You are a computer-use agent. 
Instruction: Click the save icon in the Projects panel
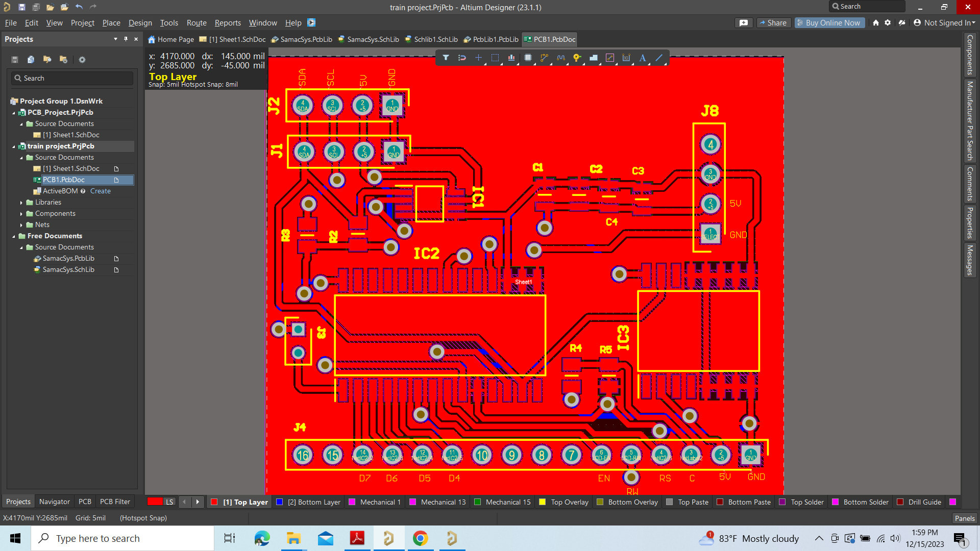[x=14, y=60]
